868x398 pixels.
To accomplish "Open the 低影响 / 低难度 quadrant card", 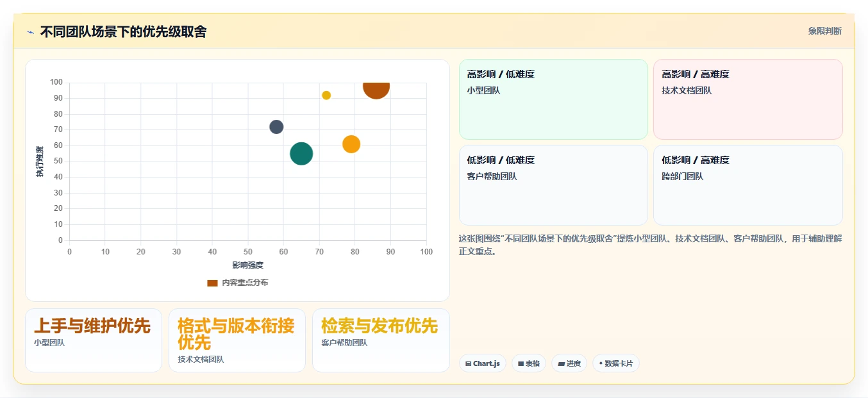I will click(x=553, y=185).
